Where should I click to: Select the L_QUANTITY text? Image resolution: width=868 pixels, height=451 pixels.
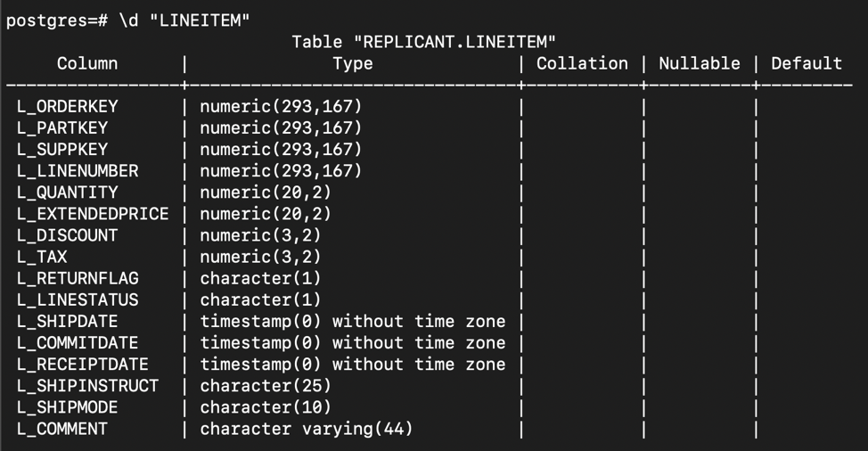(x=67, y=193)
